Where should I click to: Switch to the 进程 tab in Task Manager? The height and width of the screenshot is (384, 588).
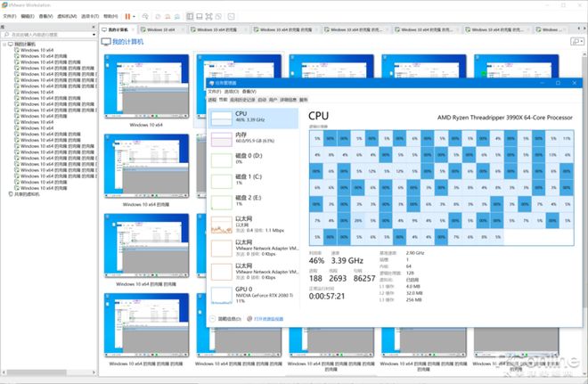[x=212, y=100]
